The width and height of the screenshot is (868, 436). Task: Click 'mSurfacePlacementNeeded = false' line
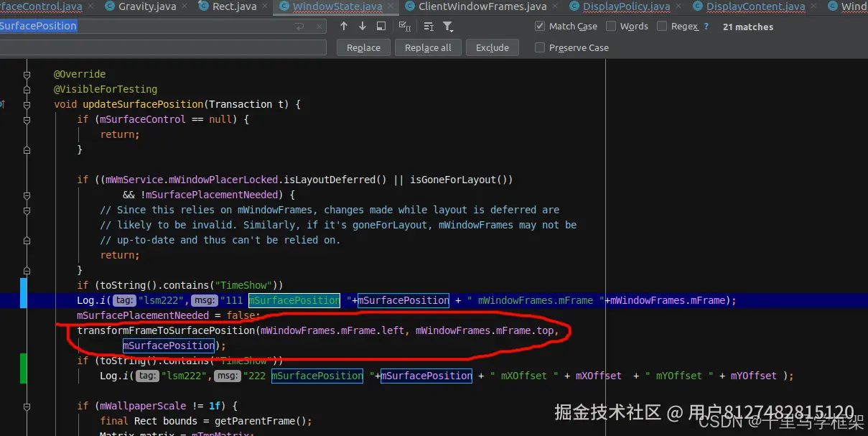coord(169,315)
